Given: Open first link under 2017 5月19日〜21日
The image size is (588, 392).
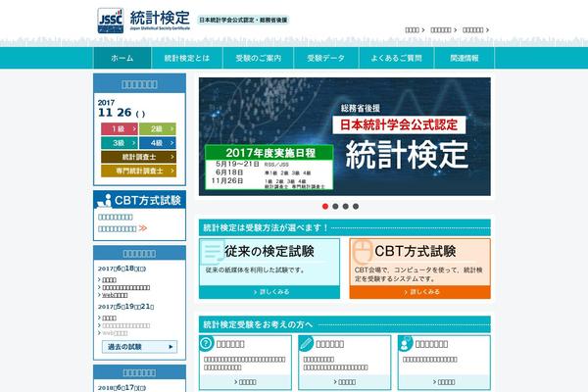Looking at the screenshot, I should [109, 318].
